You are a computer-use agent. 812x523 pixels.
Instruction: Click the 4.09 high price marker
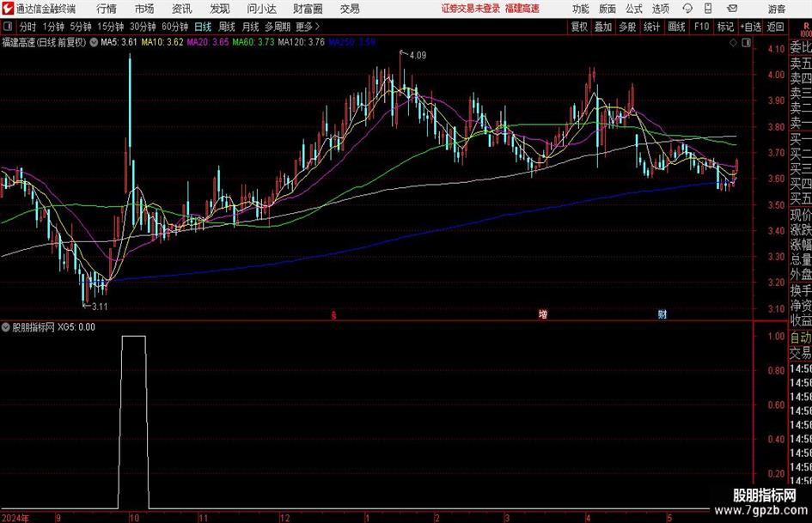[x=418, y=56]
